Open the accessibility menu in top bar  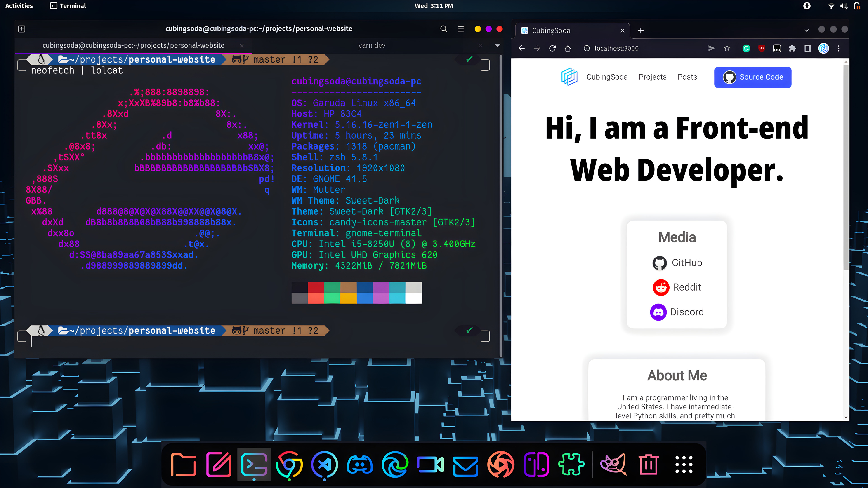(x=807, y=6)
